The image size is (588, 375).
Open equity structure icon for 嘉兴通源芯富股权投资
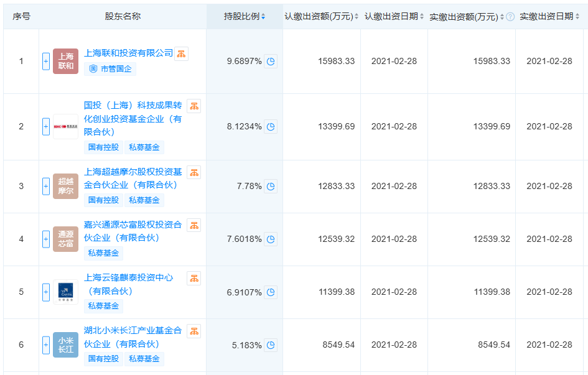194,225
